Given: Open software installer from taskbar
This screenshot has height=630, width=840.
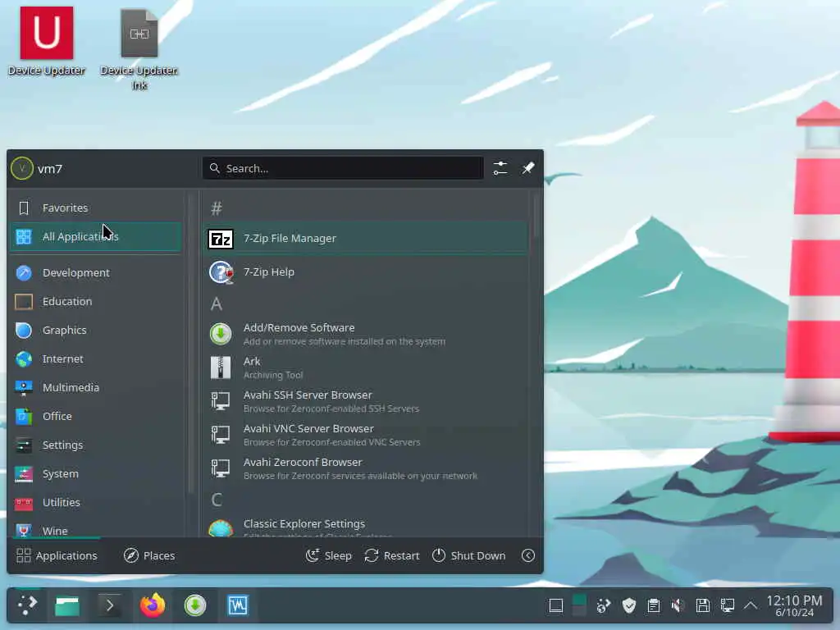Looking at the screenshot, I should click(195, 605).
